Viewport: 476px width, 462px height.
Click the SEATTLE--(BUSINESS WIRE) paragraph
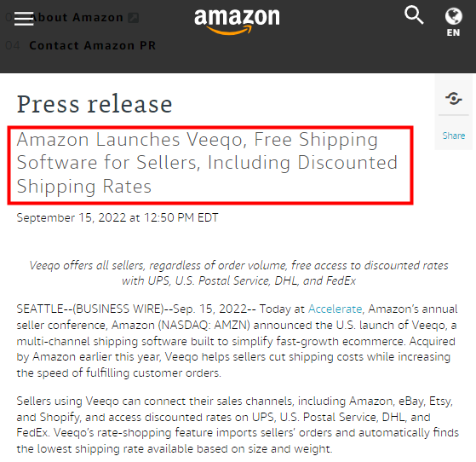coord(237,341)
